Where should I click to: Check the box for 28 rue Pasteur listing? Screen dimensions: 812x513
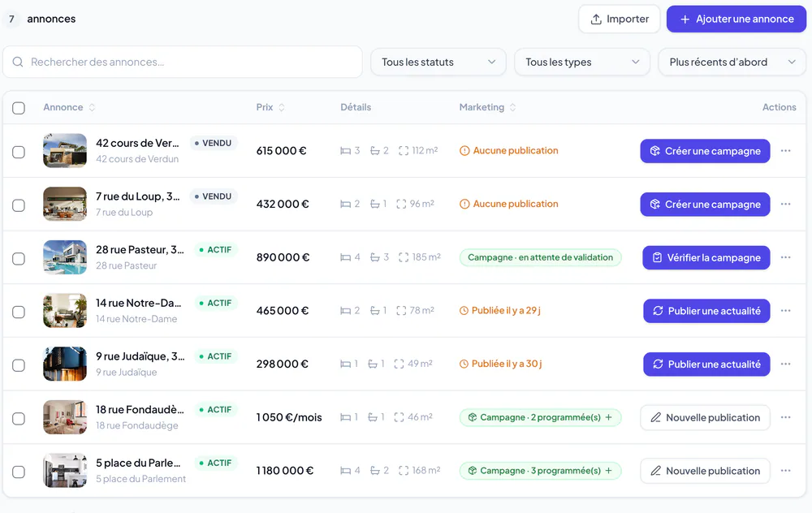(x=19, y=259)
